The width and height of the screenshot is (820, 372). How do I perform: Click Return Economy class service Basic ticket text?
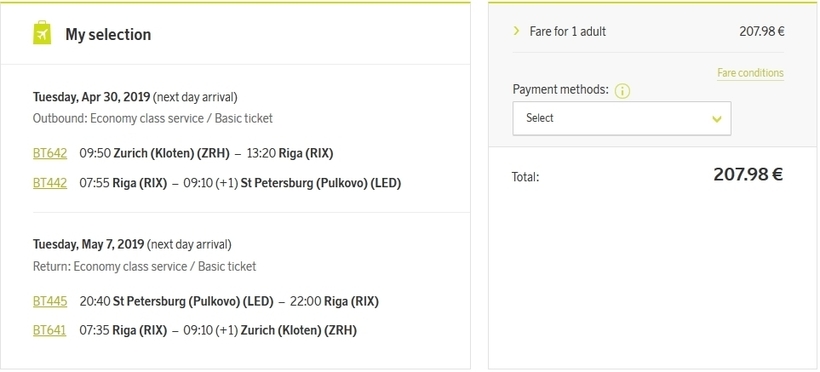click(x=144, y=266)
